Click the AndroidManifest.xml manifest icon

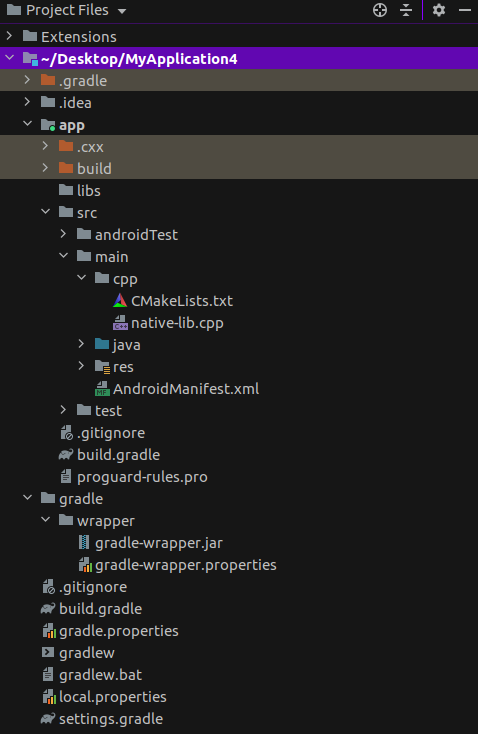(x=102, y=389)
